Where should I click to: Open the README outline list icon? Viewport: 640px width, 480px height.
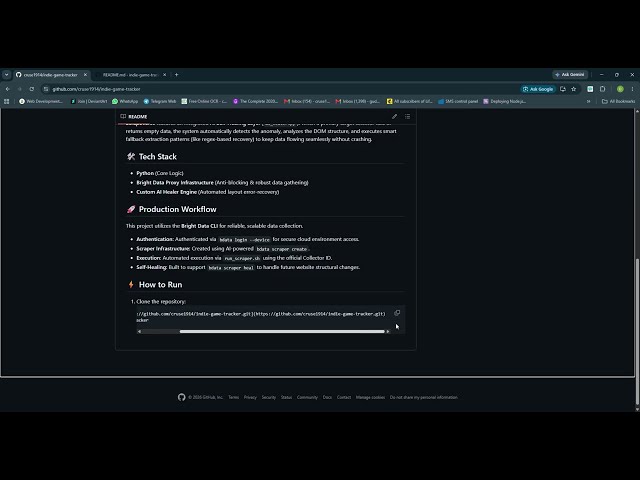407,116
